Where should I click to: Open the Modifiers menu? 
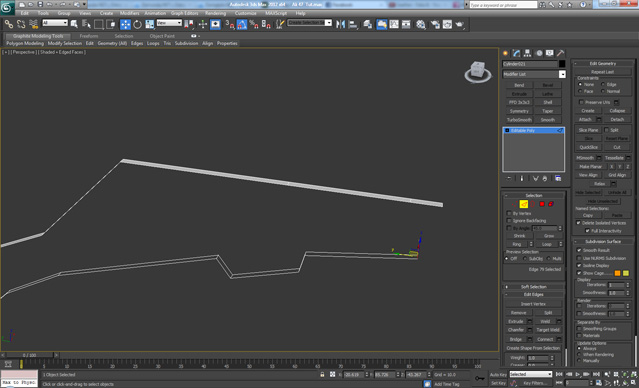pyautogui.click(x=130, y=13)
